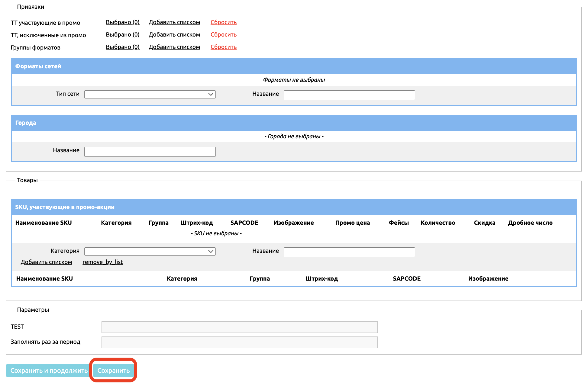Viewport: 588px width, 383px height.
Task: Focus the Название field in Форматы сетей
Action: coord(349,95)
